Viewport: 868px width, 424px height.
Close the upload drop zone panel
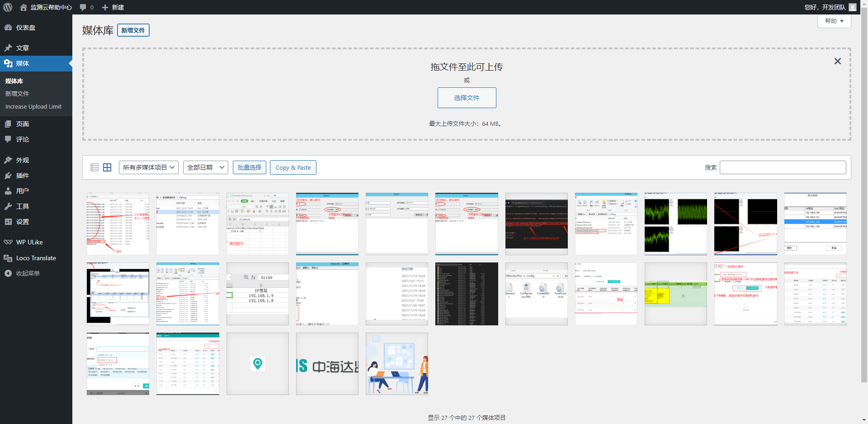837,61
